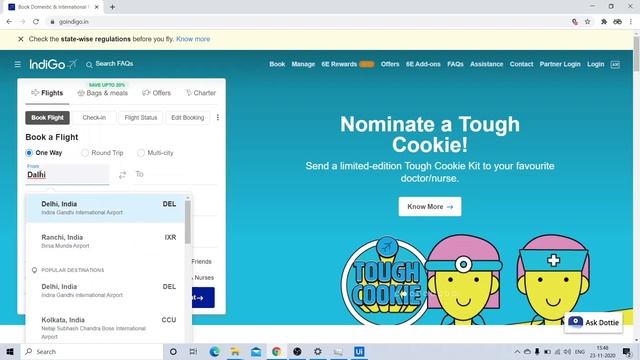Click the language selector icon in header

tap(615, 64)
